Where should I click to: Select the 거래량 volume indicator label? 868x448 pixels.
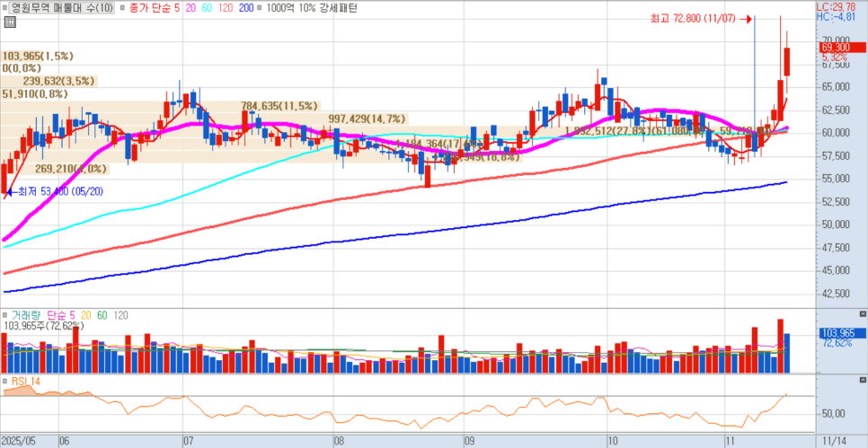(x=26, y=315)
